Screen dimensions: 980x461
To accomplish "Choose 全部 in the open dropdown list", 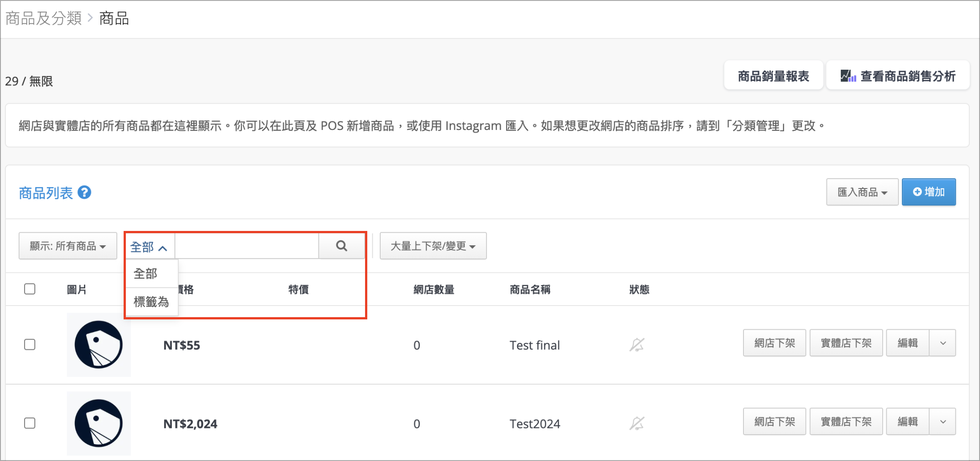I will (152, 273).
